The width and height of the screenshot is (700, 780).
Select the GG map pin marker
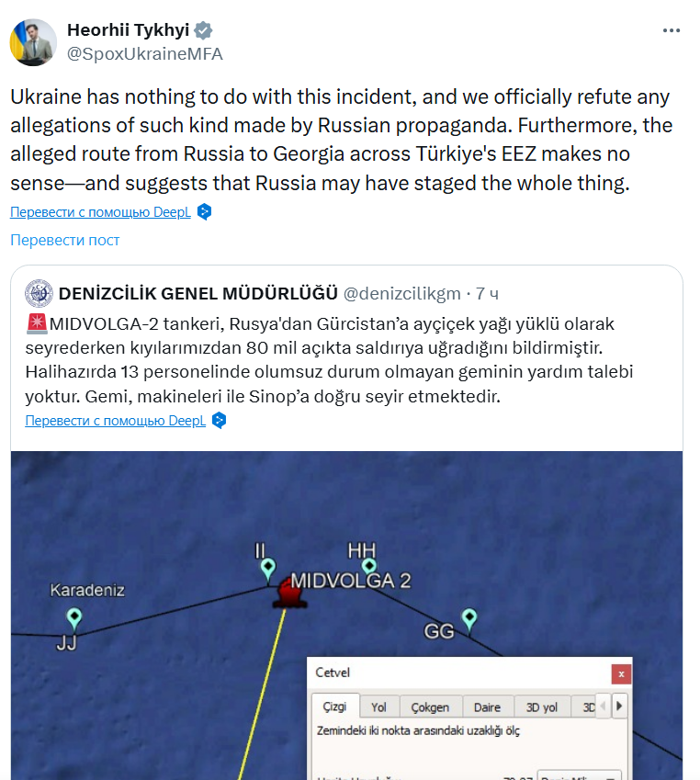(x=469, y=620)
